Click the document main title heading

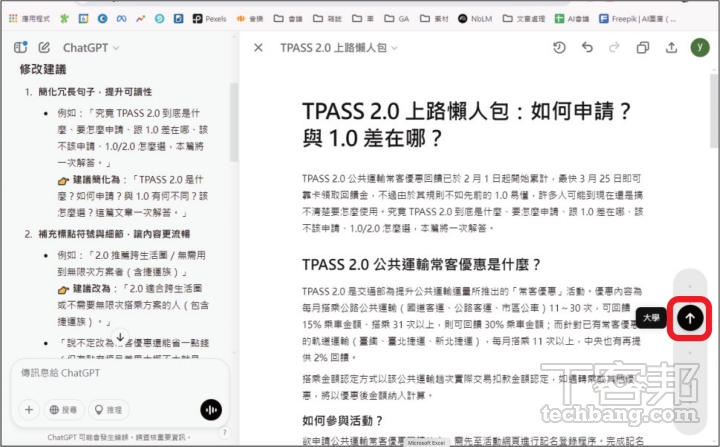(467, 124)
